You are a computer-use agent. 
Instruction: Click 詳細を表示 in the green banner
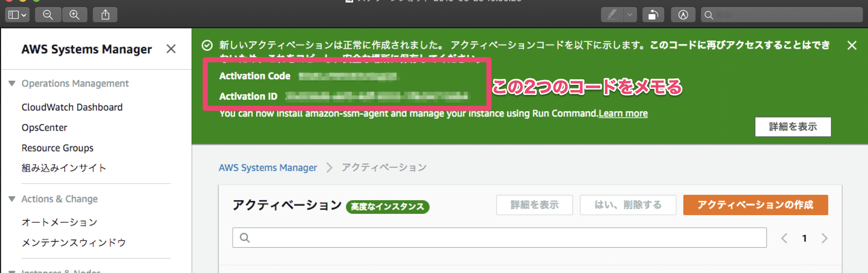(793, 127)
